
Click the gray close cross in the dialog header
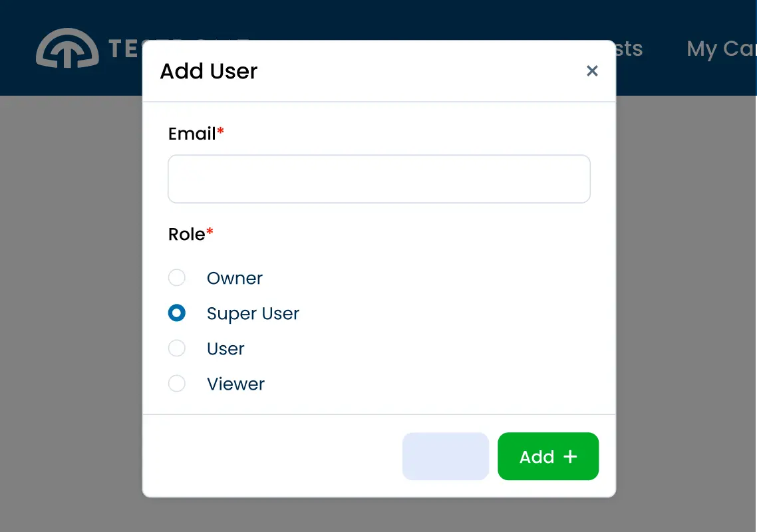[x=592, y=70]
